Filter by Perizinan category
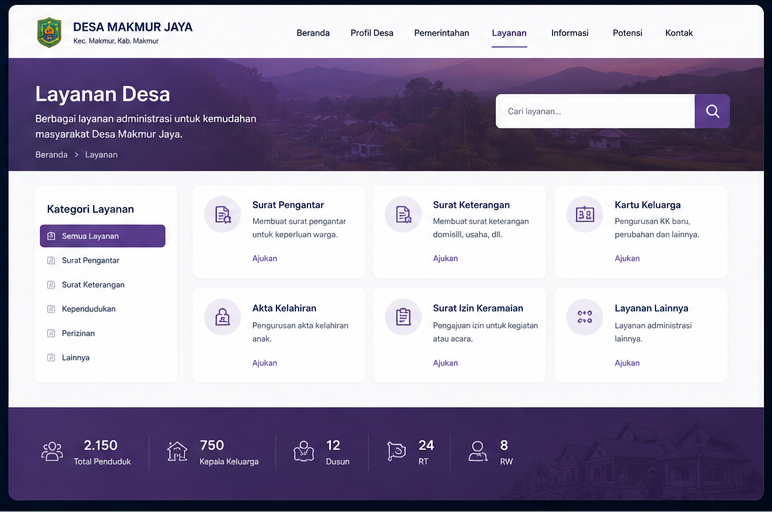Viewport: 772px width, 512px height. 78,333
